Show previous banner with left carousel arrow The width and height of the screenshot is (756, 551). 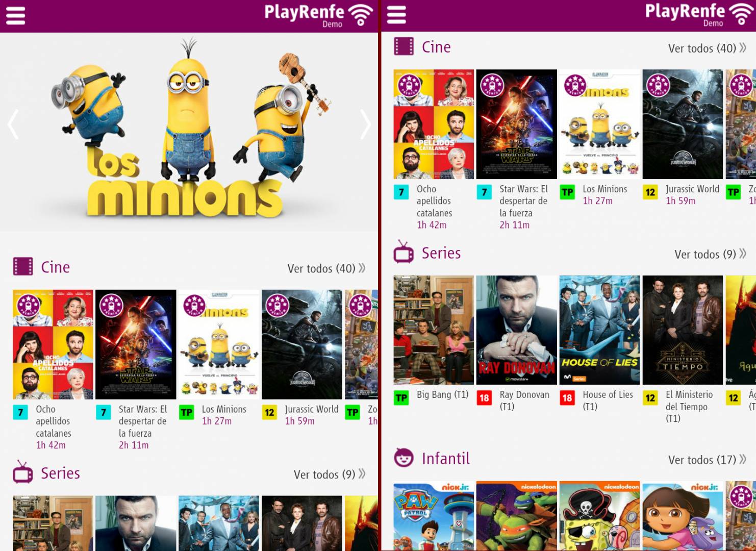13,124
